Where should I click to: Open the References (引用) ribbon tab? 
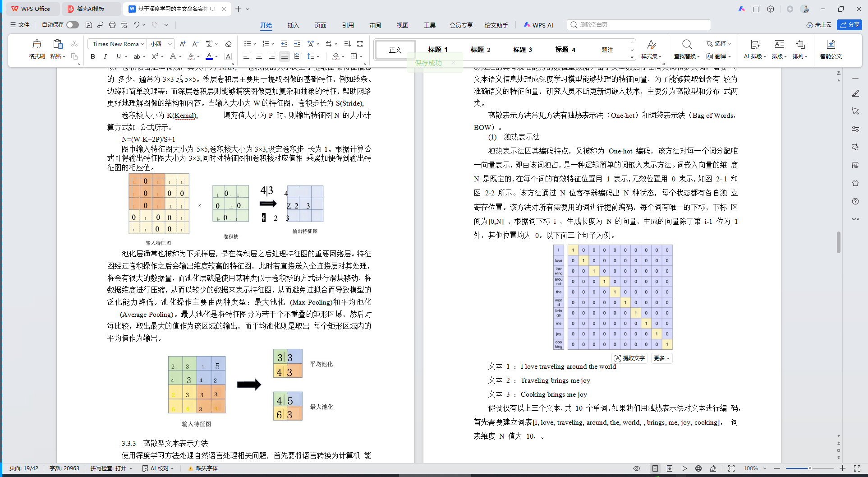tap(348, 25)
